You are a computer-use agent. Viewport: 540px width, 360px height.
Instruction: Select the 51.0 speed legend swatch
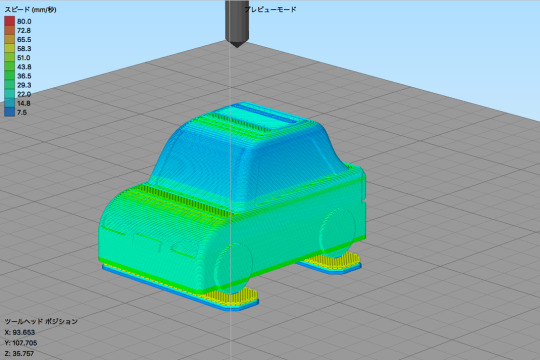[10, 58]
